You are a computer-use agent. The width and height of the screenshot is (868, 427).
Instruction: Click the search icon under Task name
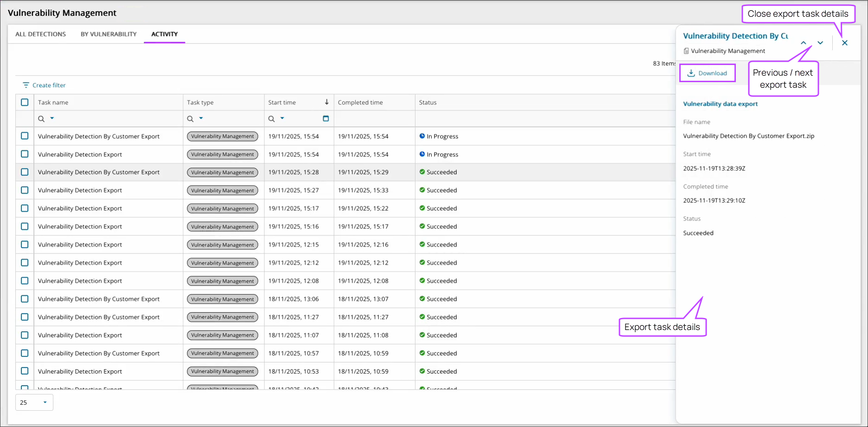pos(41,119)
